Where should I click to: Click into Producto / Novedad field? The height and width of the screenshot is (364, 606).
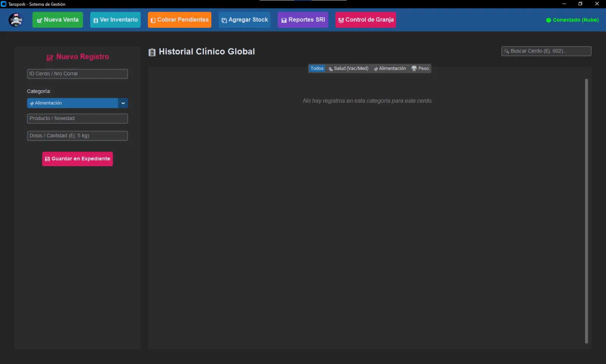coord(77,119)
